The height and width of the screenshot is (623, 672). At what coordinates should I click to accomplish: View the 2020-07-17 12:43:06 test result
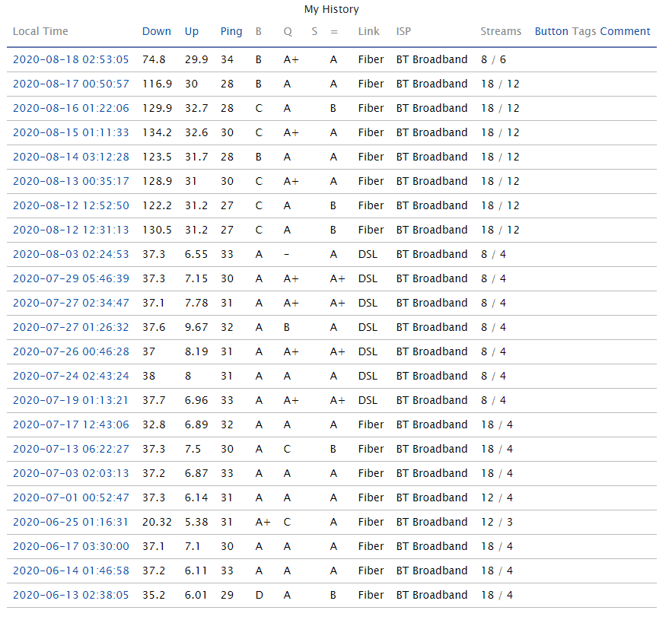[x=71, y=424]
